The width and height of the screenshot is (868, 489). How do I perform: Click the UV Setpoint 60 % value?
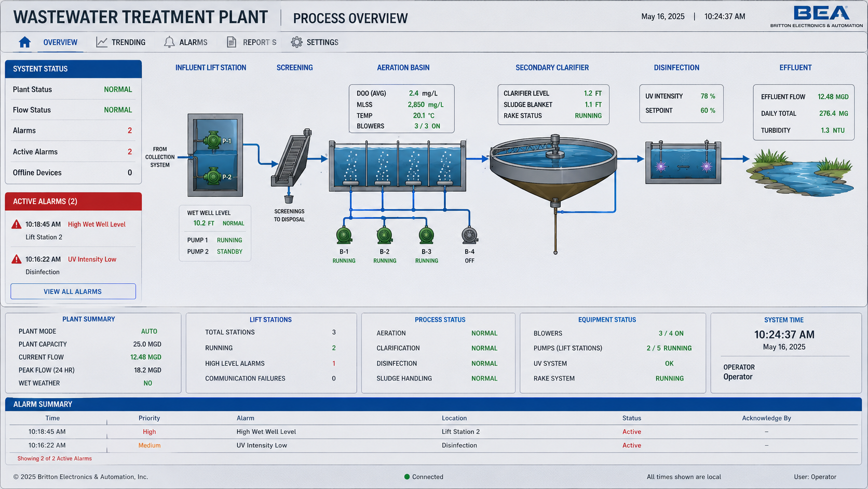(708, 110)
